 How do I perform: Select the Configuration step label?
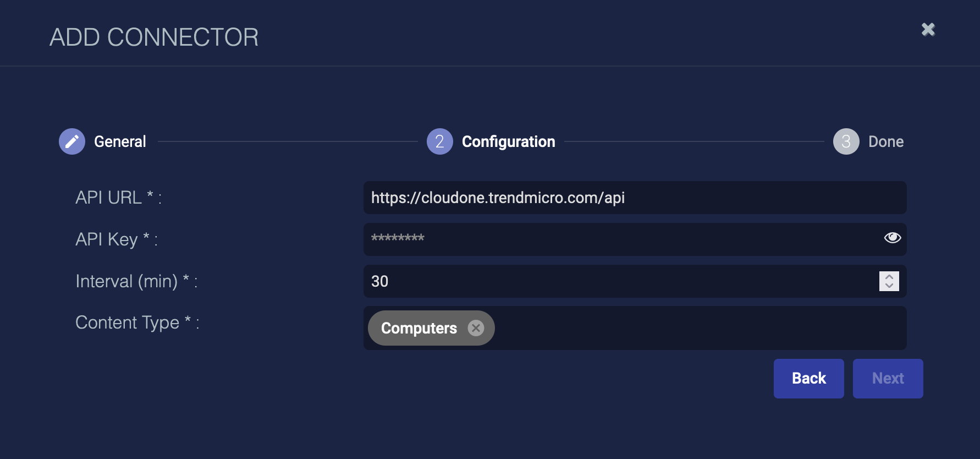(x=508, y=141)
